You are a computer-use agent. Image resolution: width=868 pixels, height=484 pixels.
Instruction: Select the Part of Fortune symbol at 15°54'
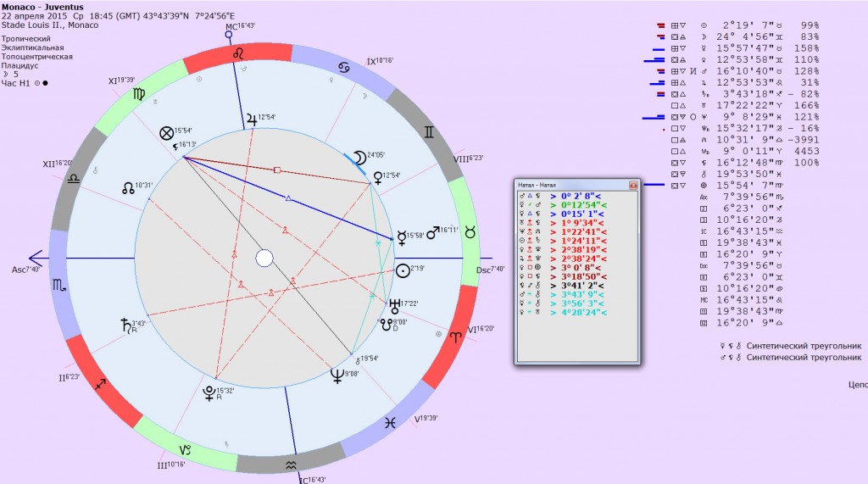167,133
